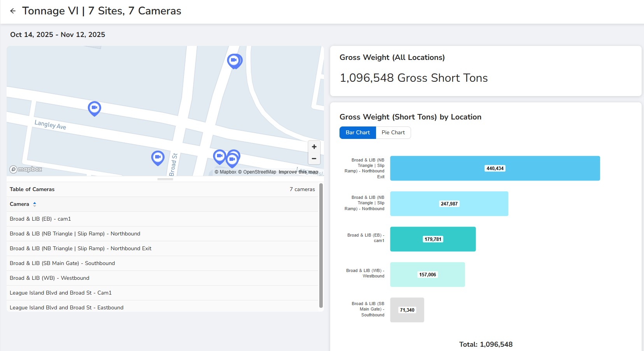Click the 440,434 Northbound Exit bar
The image size is (644, 351).
[495, 168]
